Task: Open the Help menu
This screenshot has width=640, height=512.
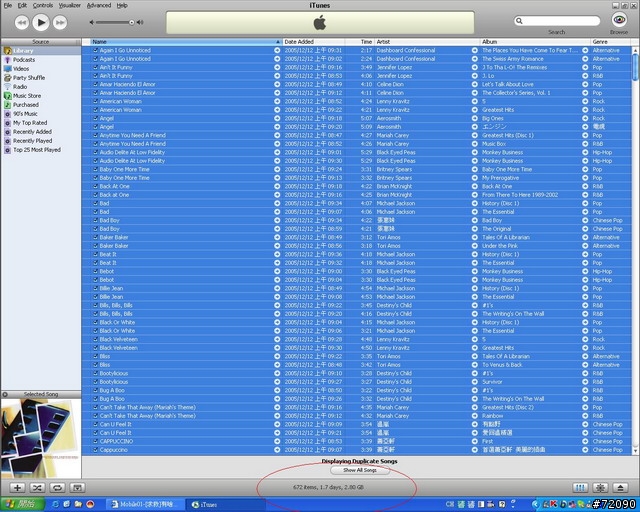Action: tap(122, 5)
